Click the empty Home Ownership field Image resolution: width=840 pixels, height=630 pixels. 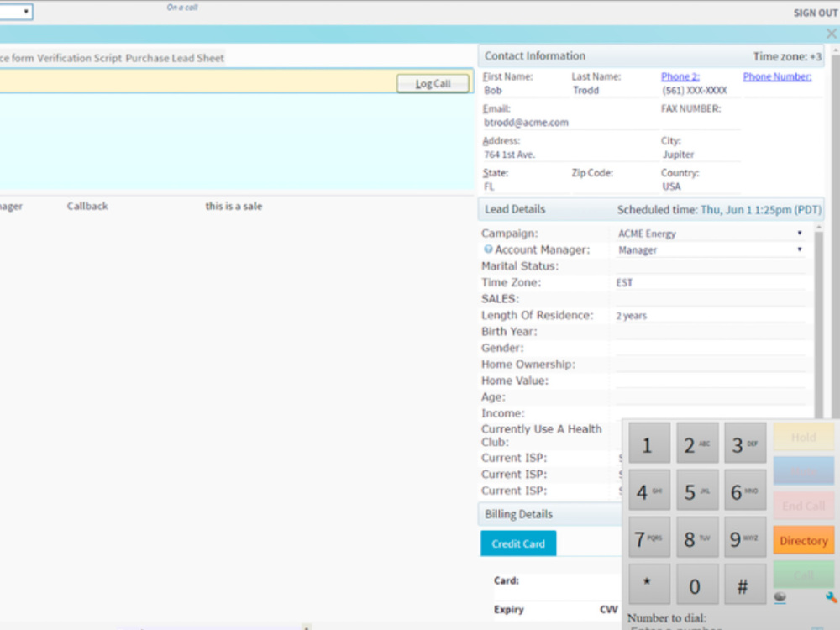711,365
